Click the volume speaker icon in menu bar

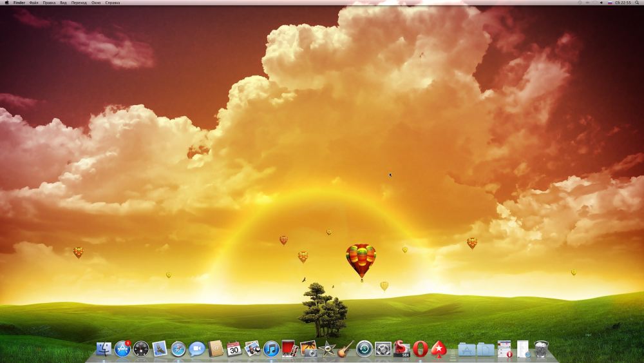(601, 3)
